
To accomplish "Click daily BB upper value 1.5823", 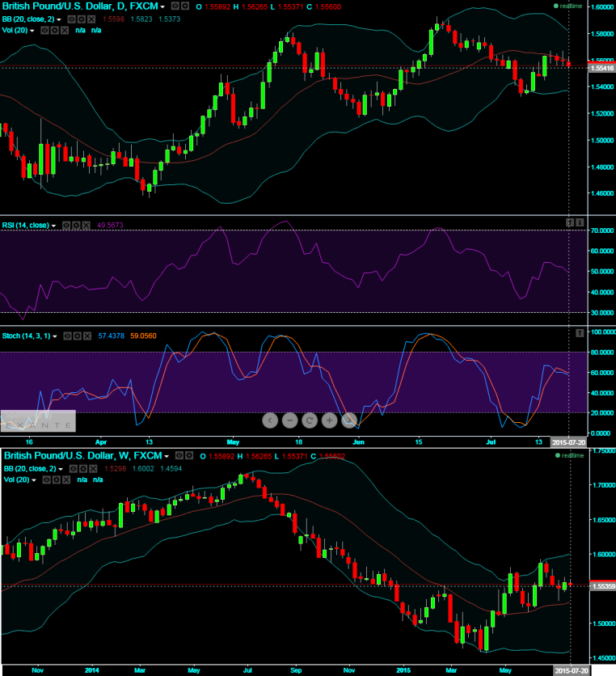I will tap(141, 19).
